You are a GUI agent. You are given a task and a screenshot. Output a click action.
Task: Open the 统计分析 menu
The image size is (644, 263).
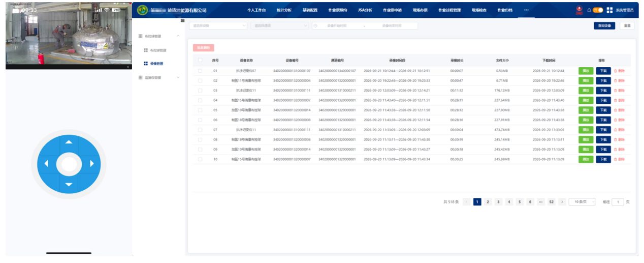[284, 10]
